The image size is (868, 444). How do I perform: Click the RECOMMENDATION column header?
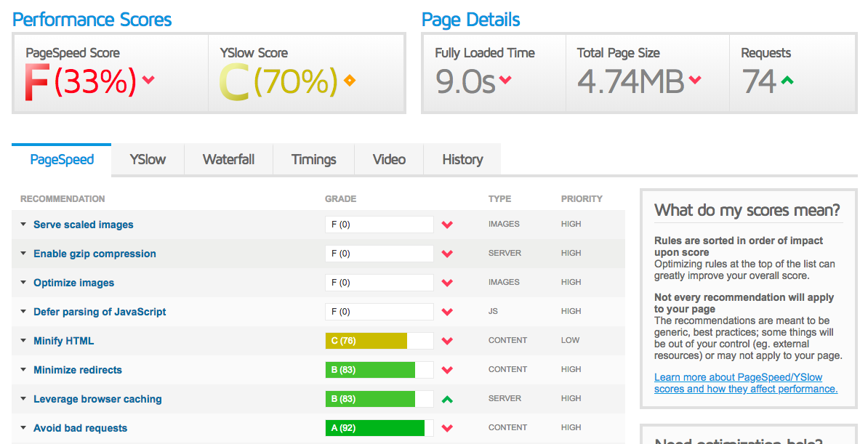[63, 199]
